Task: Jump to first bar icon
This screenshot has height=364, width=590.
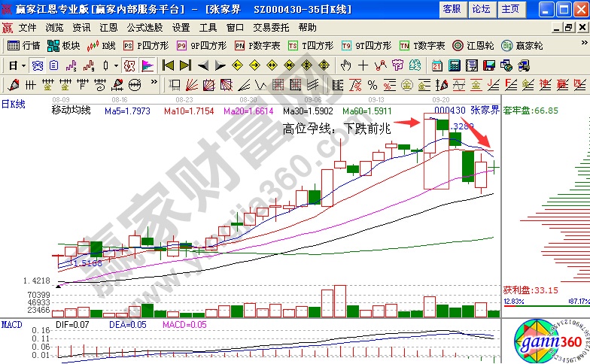Action: (168, 66)
